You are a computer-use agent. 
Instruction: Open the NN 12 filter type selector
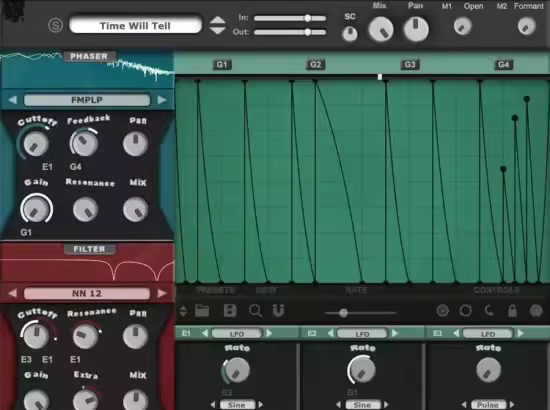(87, 293)
